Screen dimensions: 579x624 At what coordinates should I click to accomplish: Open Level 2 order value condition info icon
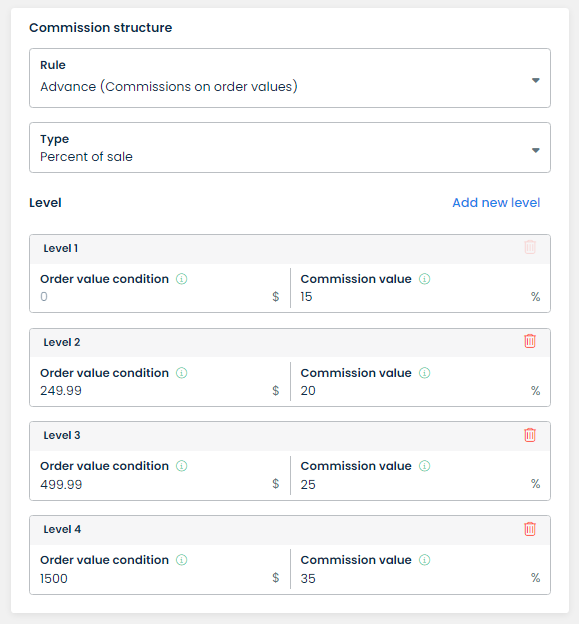tap(181, 373)
